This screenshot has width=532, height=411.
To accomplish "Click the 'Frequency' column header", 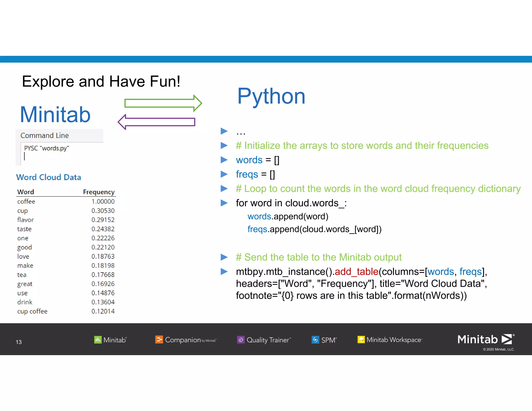I will click(99, 192).
